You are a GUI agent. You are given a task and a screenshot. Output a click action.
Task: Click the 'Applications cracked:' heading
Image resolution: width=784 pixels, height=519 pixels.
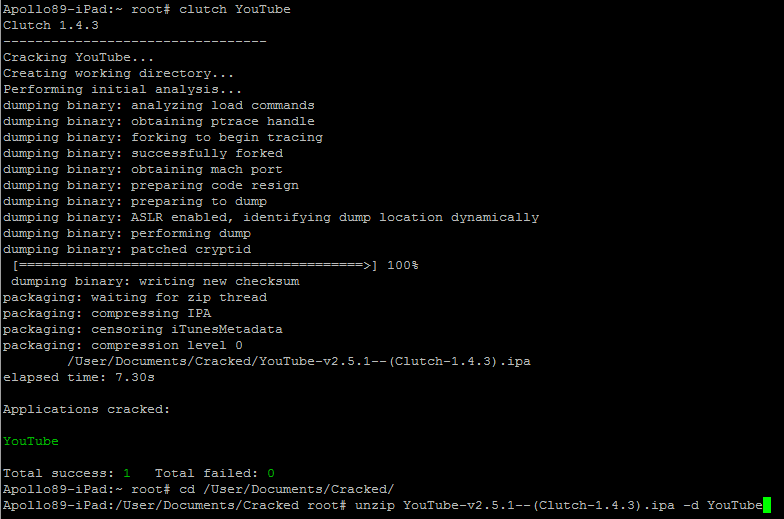pyautogui.click(x=86, y=409)
